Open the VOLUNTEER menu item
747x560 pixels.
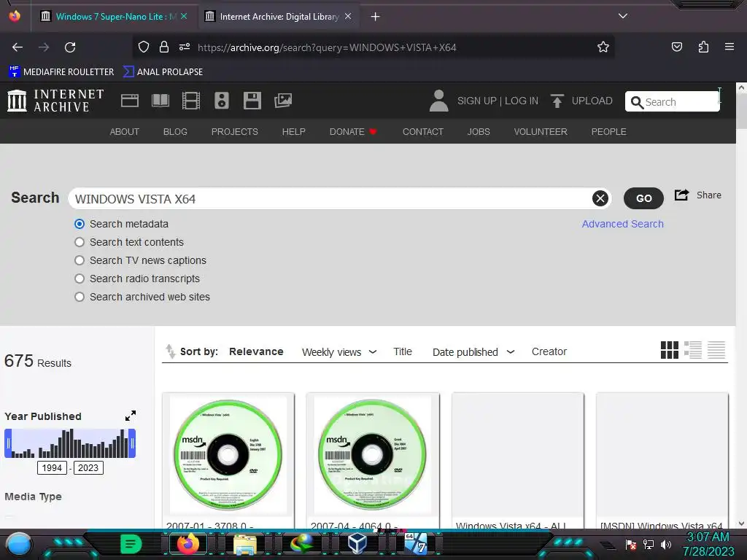coord(541,131)
